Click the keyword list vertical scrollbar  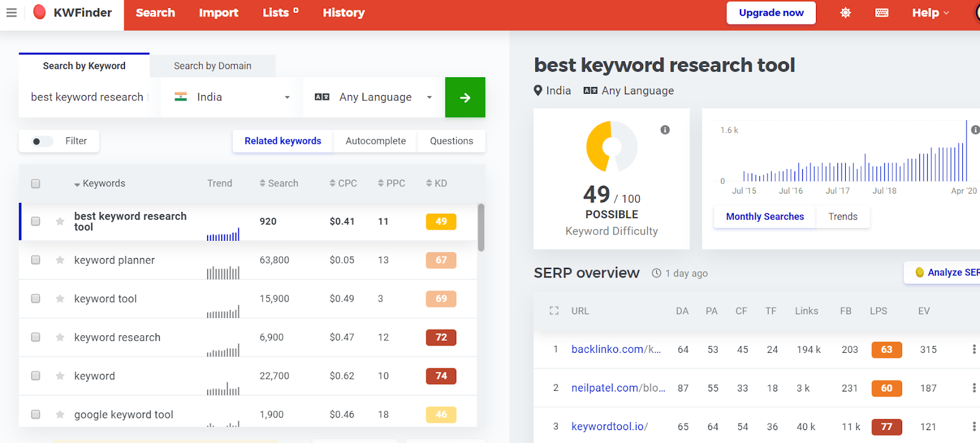(481, 227)
